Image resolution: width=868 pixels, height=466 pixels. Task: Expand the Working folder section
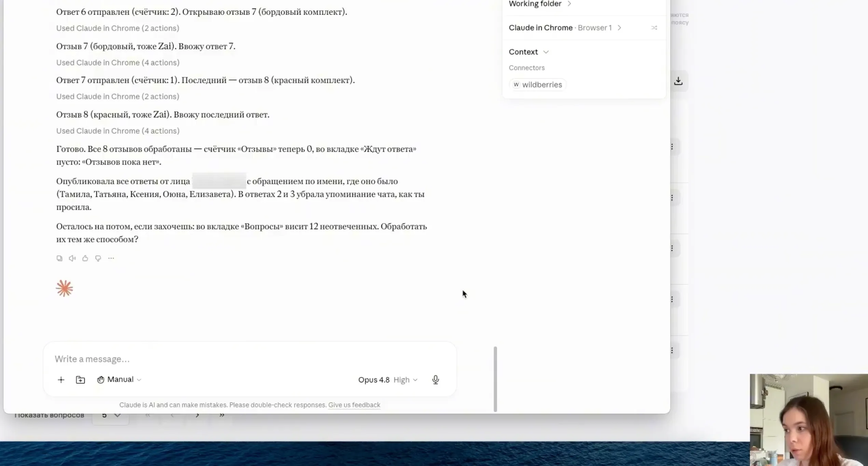(x=540, y=4)
